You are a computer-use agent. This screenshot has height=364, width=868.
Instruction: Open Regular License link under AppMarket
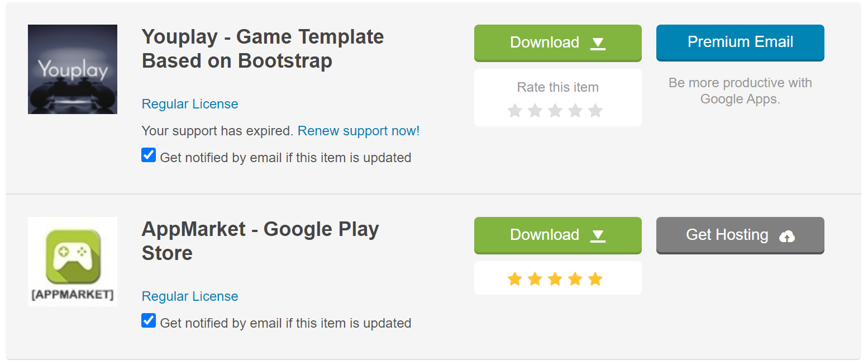190,296
